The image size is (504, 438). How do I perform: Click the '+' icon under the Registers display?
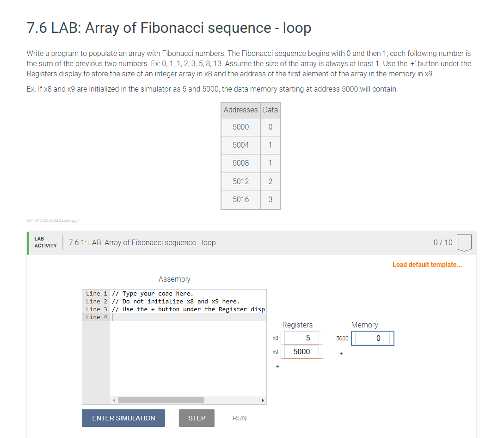277,366
